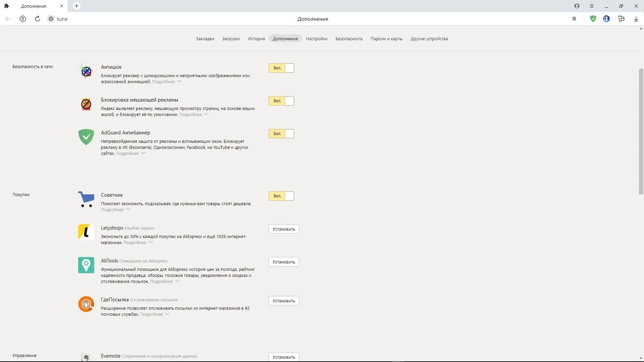This screenshot has width=644, height=362.
Task: Open the История tab
Action: [257, 39]
